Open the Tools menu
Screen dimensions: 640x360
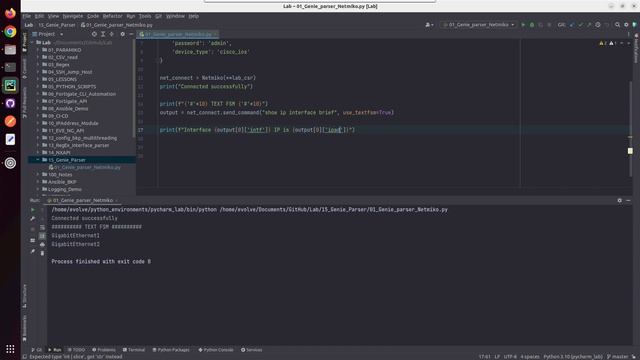click(x=145, y=16)
